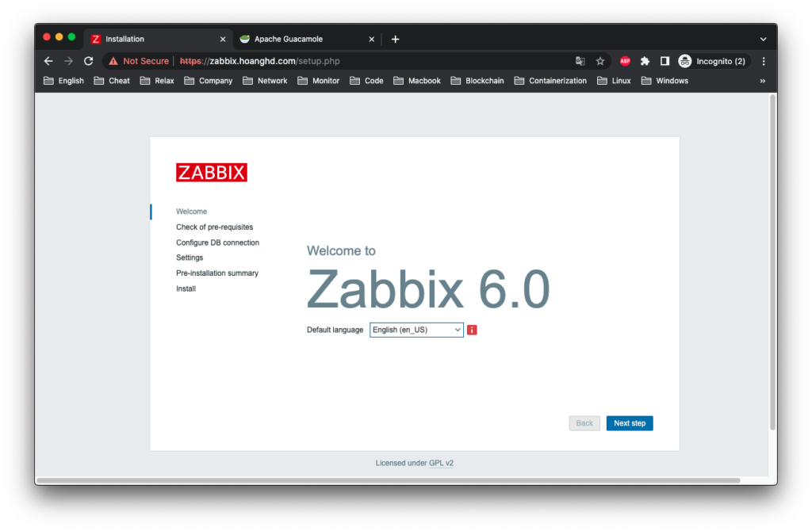Image resolution: width=812 pixels, height=531 pixels.
Task: Show more bookmarks with the overflow chevron
Action: click(762, 81)
